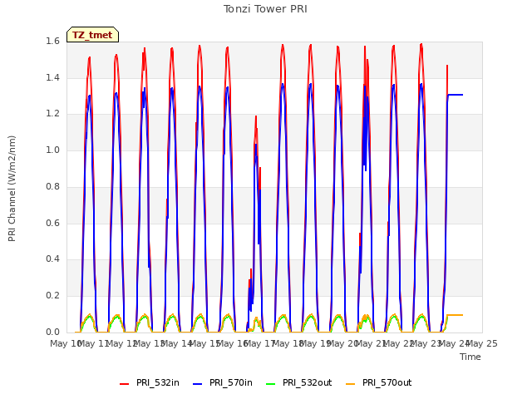532x399 pixels.
Task: Toggle the PRI_570out legend entry
Action: click(x=379, y=383)
